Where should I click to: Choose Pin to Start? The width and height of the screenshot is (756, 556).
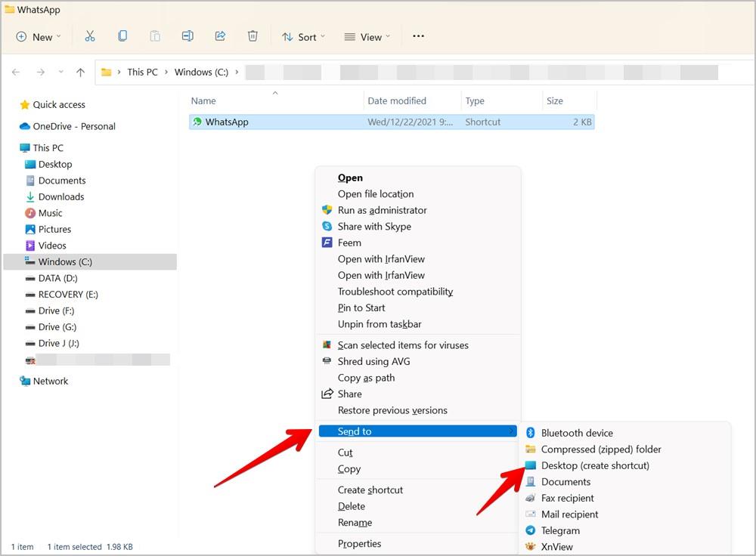(361, 308)
